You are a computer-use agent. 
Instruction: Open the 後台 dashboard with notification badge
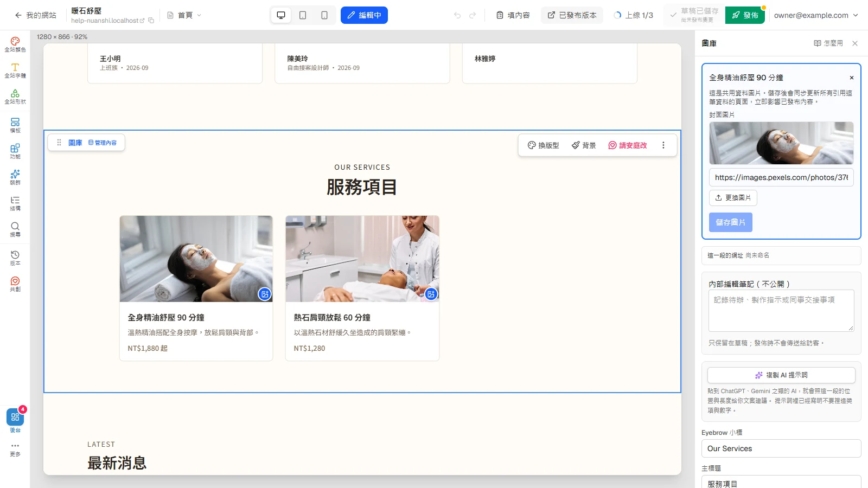(x=15, y=420)
